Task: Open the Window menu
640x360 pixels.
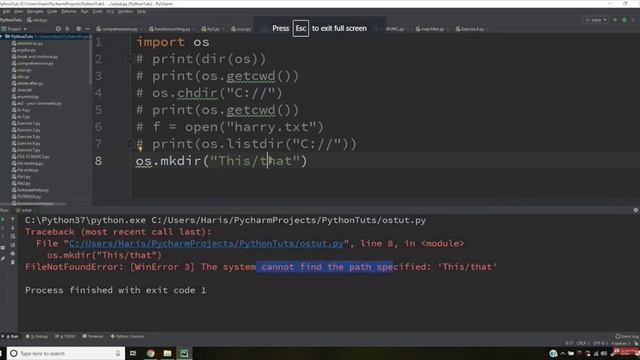Action: (126, 11)
